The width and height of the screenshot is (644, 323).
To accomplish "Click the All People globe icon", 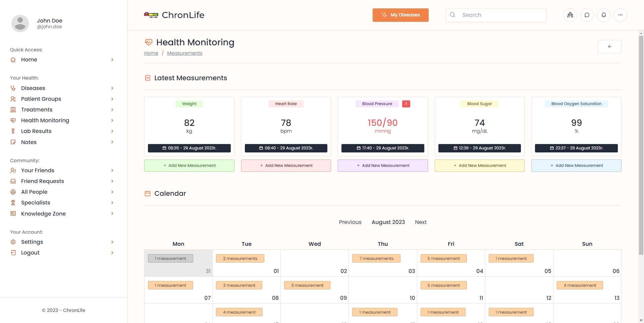I will pos(13,192).
